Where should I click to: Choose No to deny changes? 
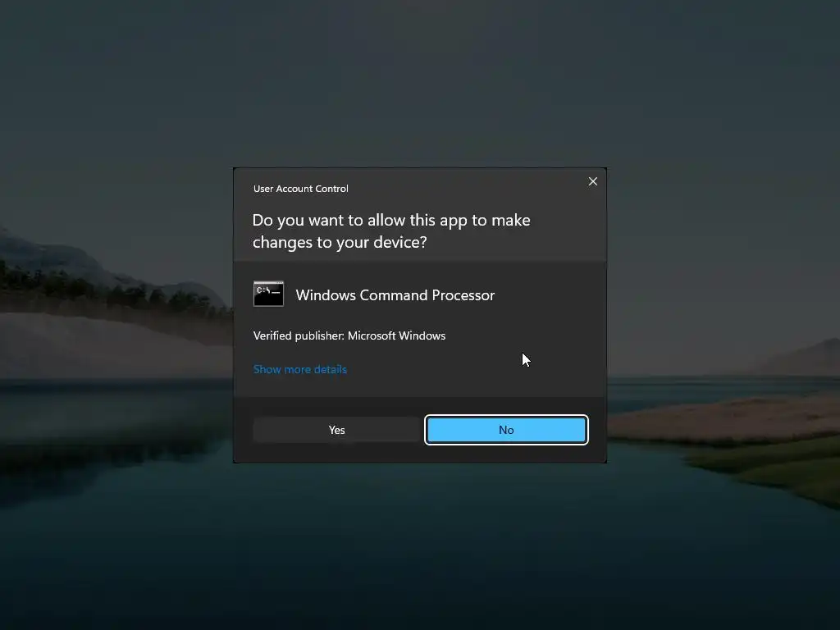tap(506, 430)
